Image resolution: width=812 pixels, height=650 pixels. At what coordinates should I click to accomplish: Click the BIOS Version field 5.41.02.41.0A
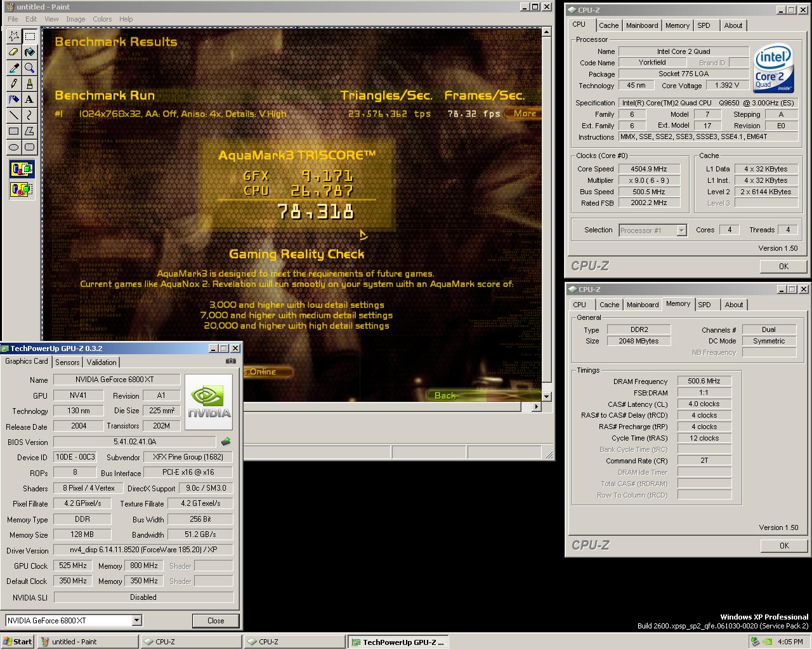coord(134,442)
